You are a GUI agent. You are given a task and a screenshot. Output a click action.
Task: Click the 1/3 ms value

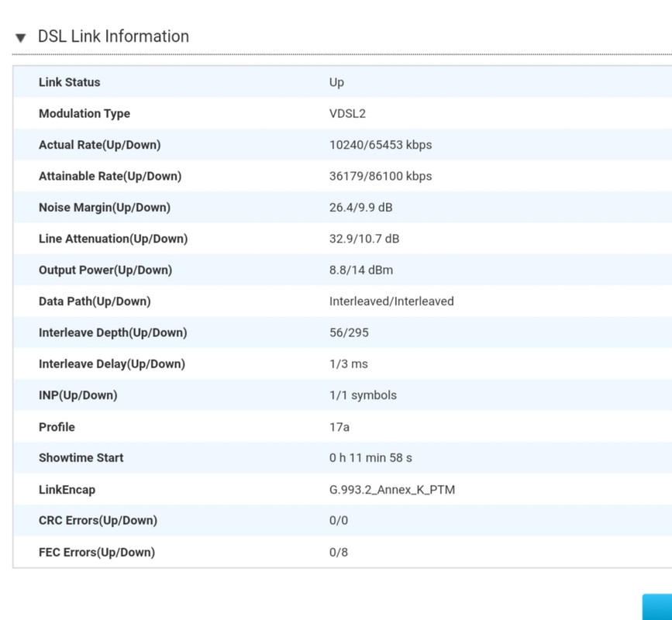(x=348, y=363)
